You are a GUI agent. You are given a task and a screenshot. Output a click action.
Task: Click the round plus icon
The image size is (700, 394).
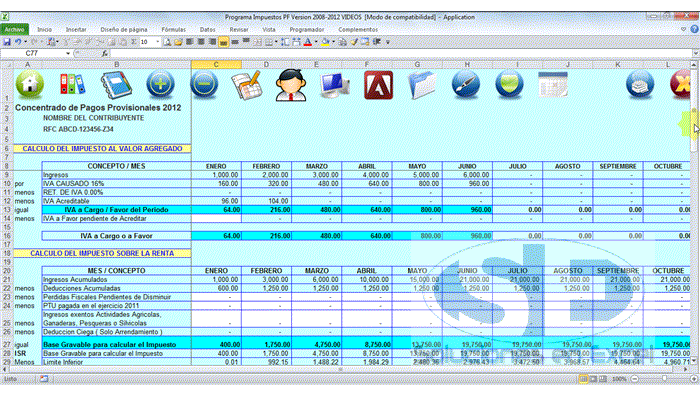click(160, 84)
